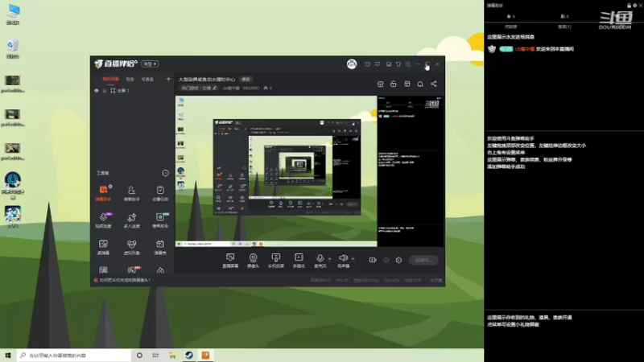Open the multi-person co-stream tool (多人连麦)
This screenshot has width=644, height=362.
pyautogui.click(x=131, y=220)
